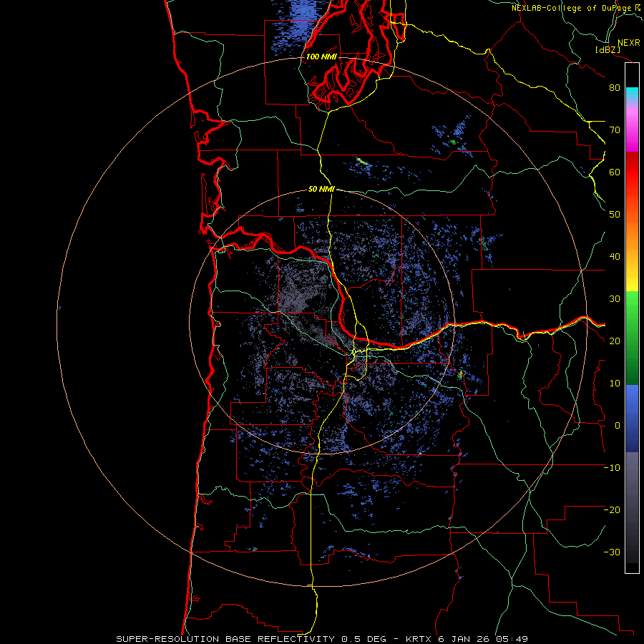
Task: Click the [dBZ] units label
Action: [x=608, y=50]
